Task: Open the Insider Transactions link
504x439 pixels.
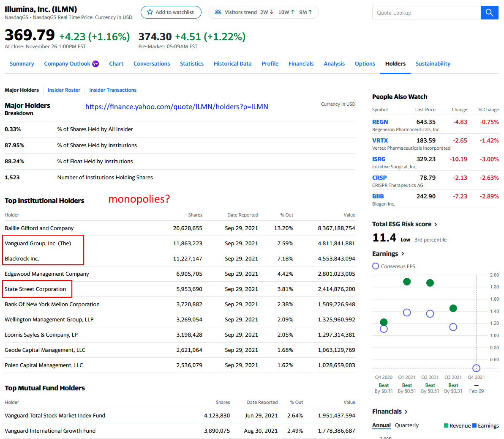Action: coord(113,90)
